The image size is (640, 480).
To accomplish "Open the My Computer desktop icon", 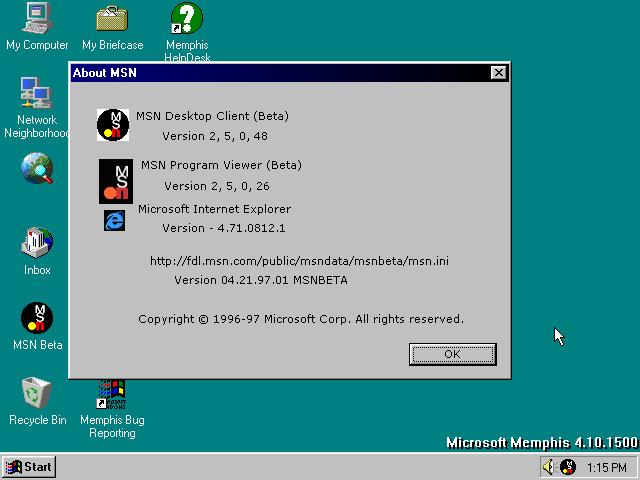I will coord(37,18).
